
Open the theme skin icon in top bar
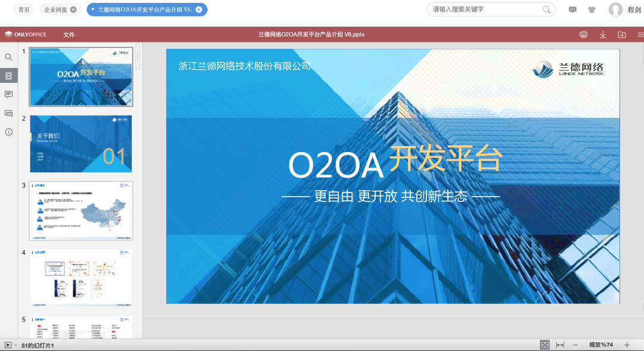coord(592,10)
